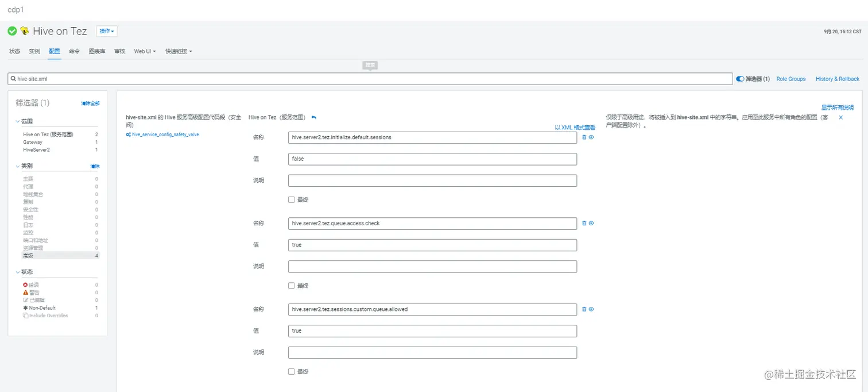Image resolution: width=868 pixels, height=392 pixels.
Task: Delete the hive.server2.tez.initialize.default.sessions property
Action: 584,137
